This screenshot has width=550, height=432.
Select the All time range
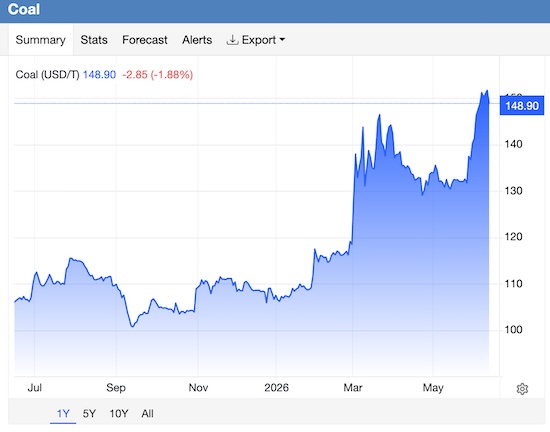click(x=147, y=413)
